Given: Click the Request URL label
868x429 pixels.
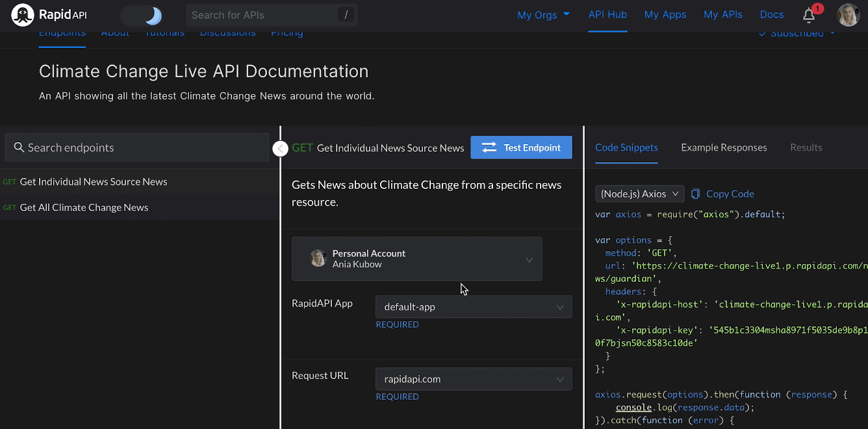Looking at the screenshot, I should coord(320,375).
